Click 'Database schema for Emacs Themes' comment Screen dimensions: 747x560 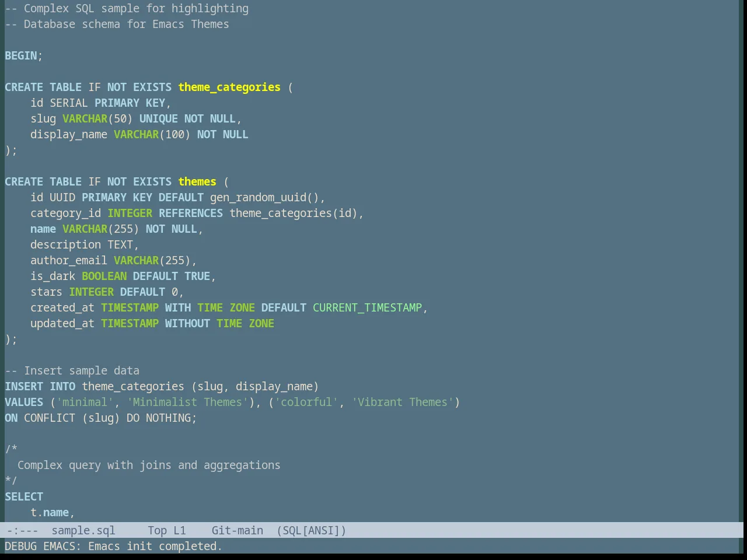tap(117, 24)
